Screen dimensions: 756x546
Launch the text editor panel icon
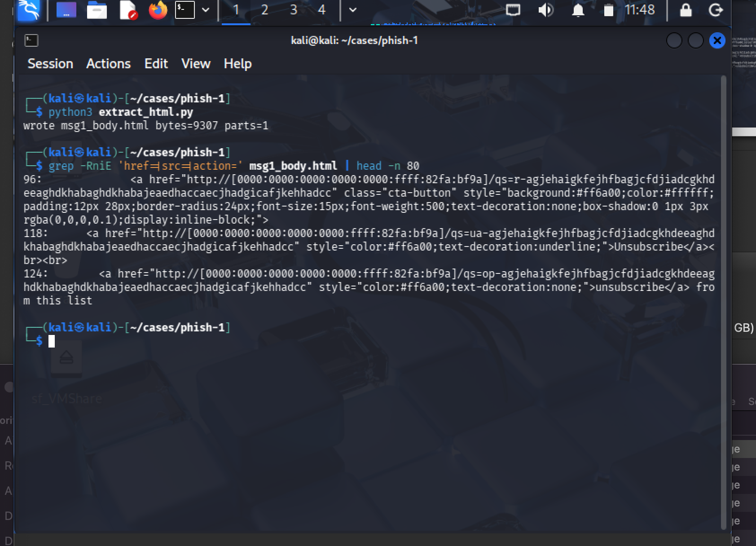(x=127, y=10)
